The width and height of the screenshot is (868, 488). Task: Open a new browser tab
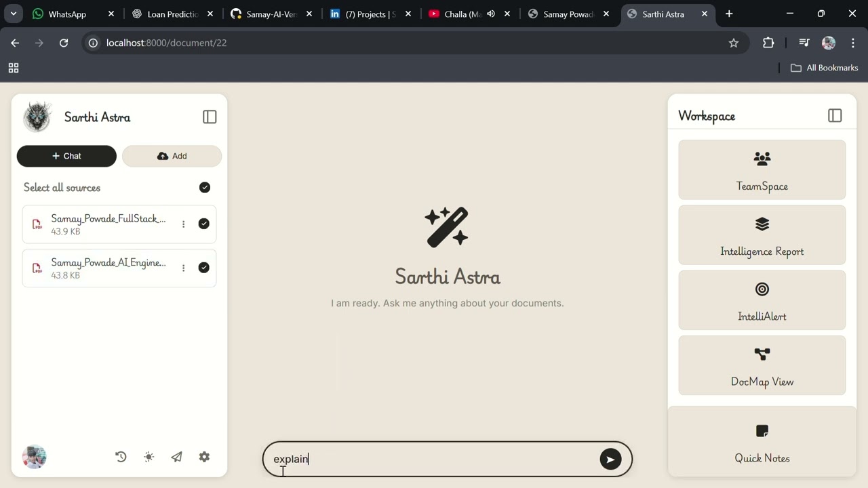point(729,14)
